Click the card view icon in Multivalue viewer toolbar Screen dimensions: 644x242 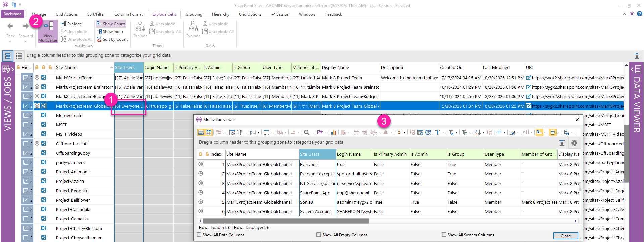click(201, 132)
